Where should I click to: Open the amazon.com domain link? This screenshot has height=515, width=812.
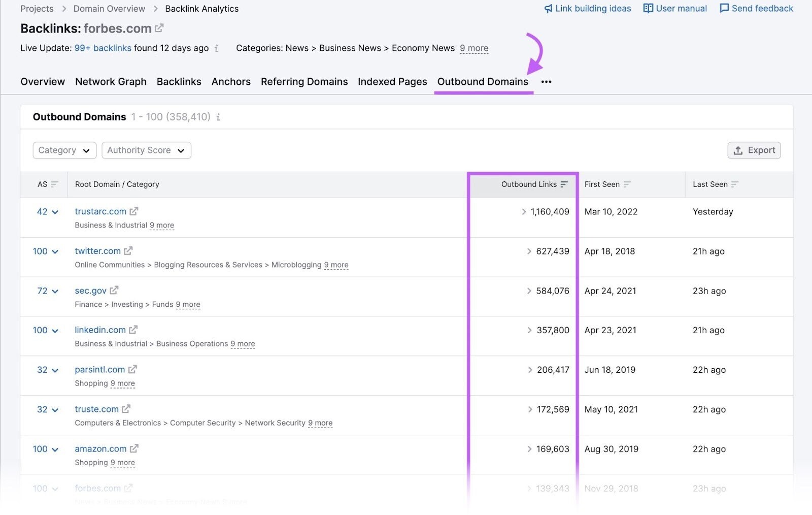pos(100,448)
